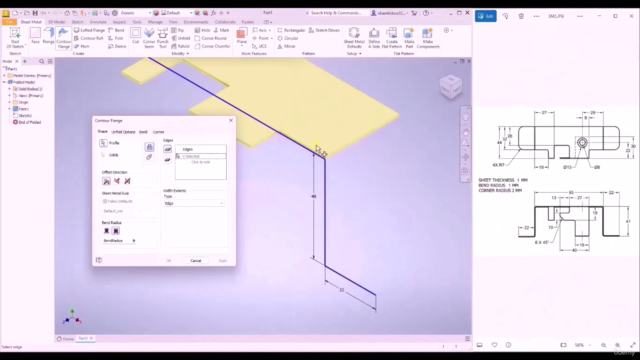Click the Cut tool icon

(x=136, y=36)
